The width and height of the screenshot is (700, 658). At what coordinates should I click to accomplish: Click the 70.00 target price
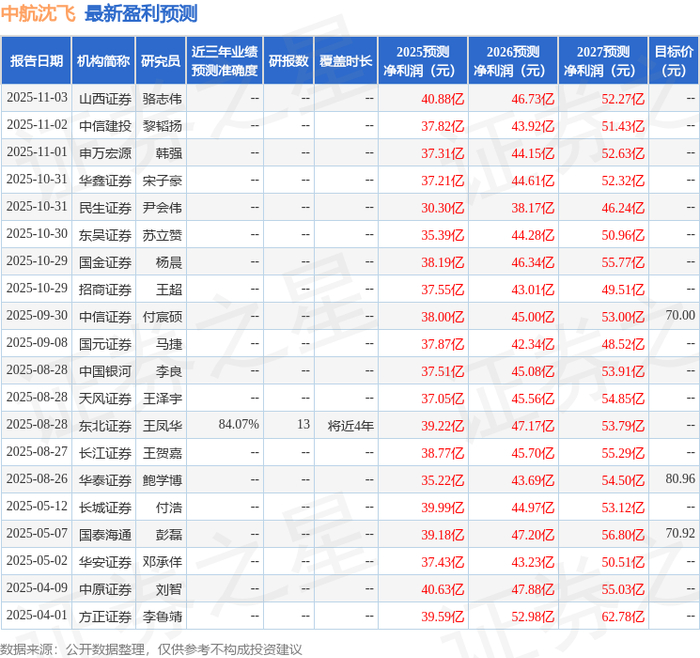click(680, 315)
